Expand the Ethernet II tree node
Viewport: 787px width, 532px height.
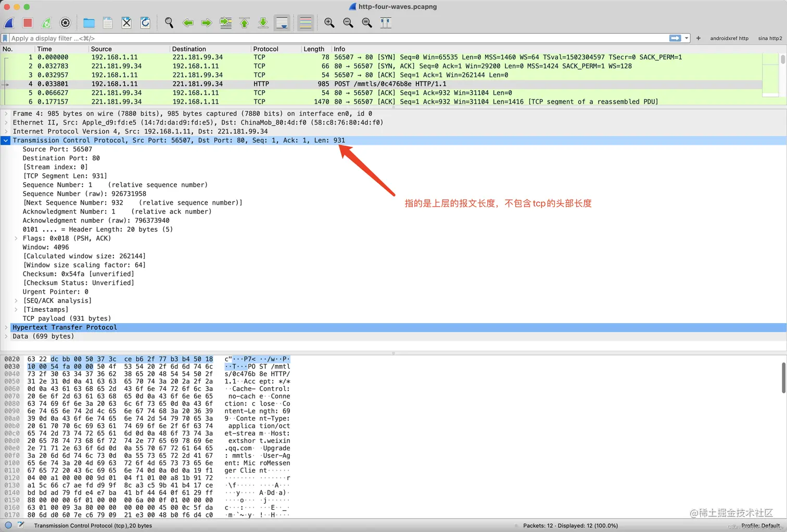coord(6,122)
